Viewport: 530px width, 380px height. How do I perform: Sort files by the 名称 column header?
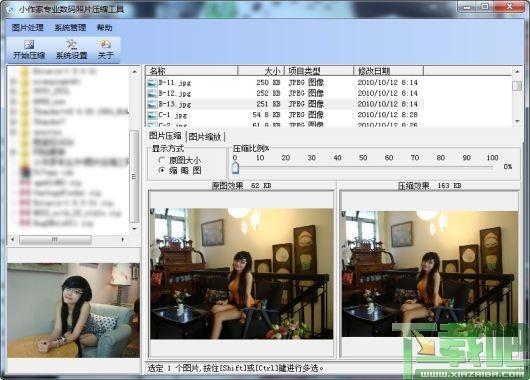192,71
